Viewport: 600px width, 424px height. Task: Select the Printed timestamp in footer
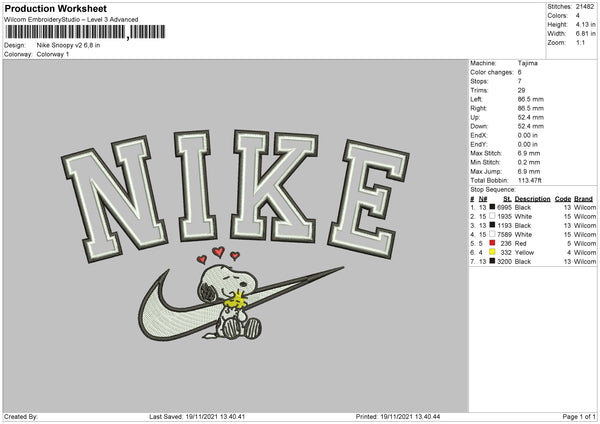pyautogui.click(x=410, y=416)
